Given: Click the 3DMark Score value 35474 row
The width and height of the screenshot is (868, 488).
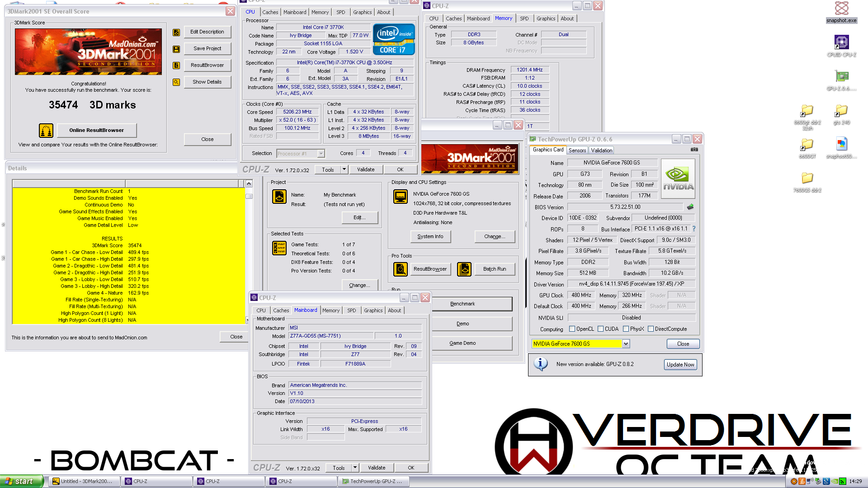Looking at the screenshot, I should [128, 245].
